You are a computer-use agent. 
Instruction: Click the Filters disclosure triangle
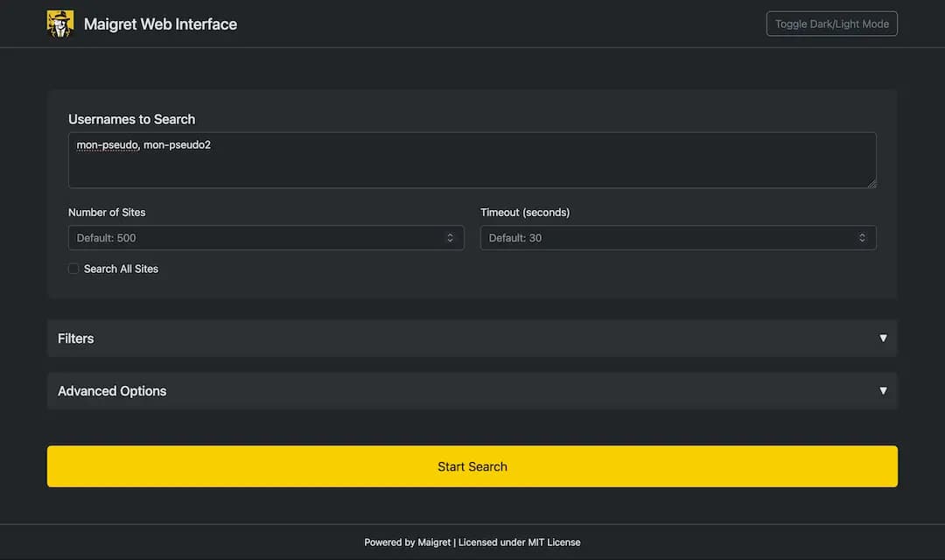pyautogui.click(x=883, y=338)
